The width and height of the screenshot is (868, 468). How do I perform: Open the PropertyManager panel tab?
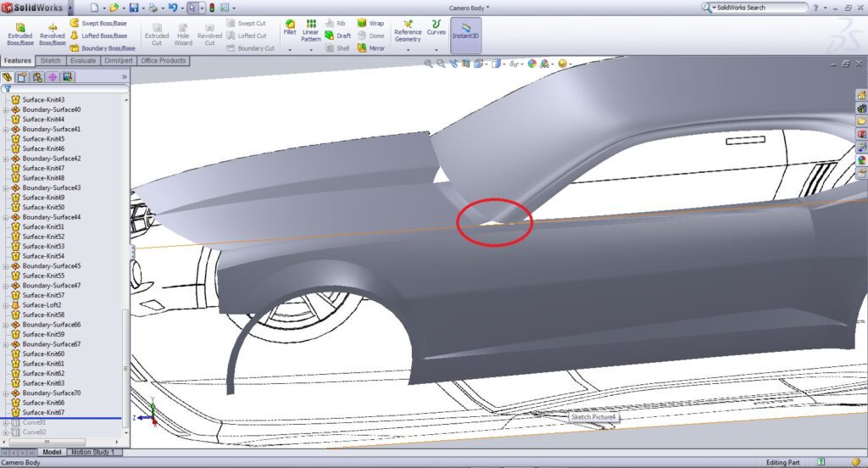22,77
